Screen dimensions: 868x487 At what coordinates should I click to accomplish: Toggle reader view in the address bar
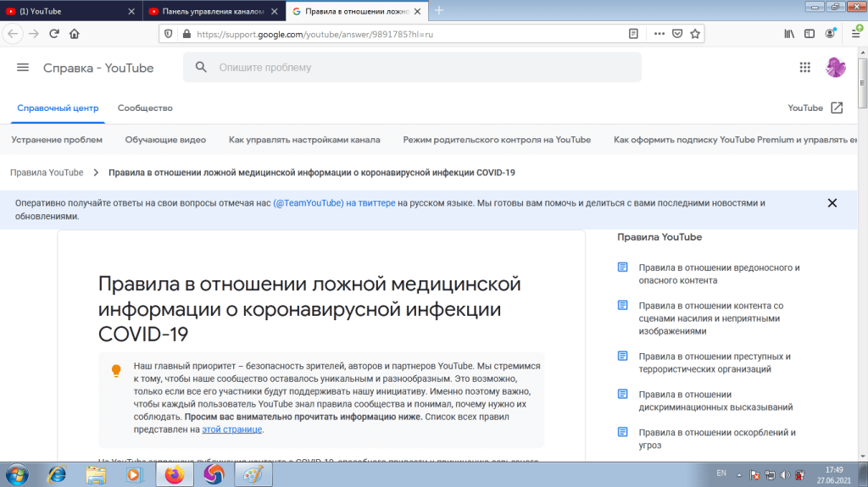point(633,34)
